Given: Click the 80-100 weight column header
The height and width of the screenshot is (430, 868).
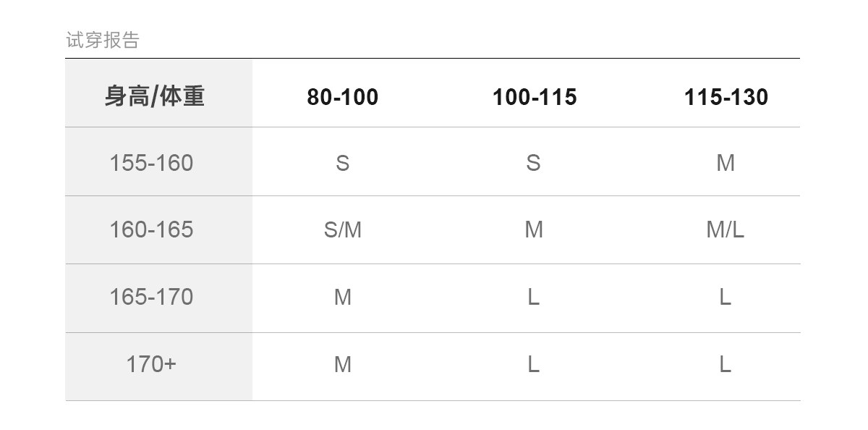Looking at the screenshot, I should pyautogui.click(x=342, y=97).
